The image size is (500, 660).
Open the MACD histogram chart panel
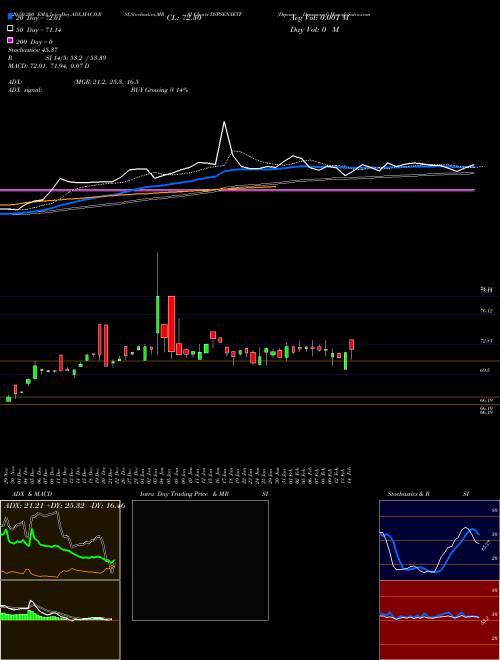point(60,620)
